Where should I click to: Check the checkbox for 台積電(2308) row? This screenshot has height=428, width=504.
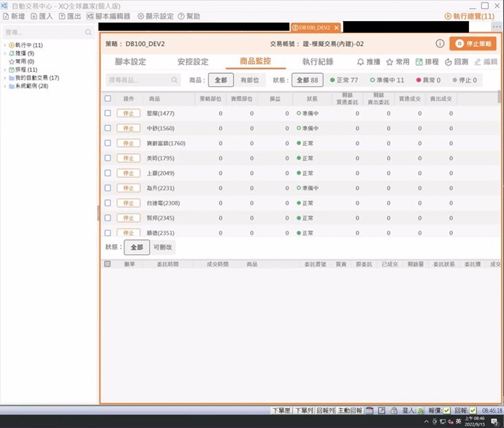(x=108, y=203)
